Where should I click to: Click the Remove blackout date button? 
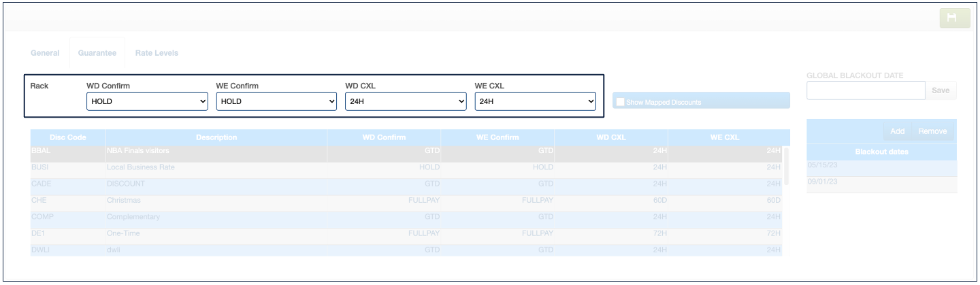[932, 131]
